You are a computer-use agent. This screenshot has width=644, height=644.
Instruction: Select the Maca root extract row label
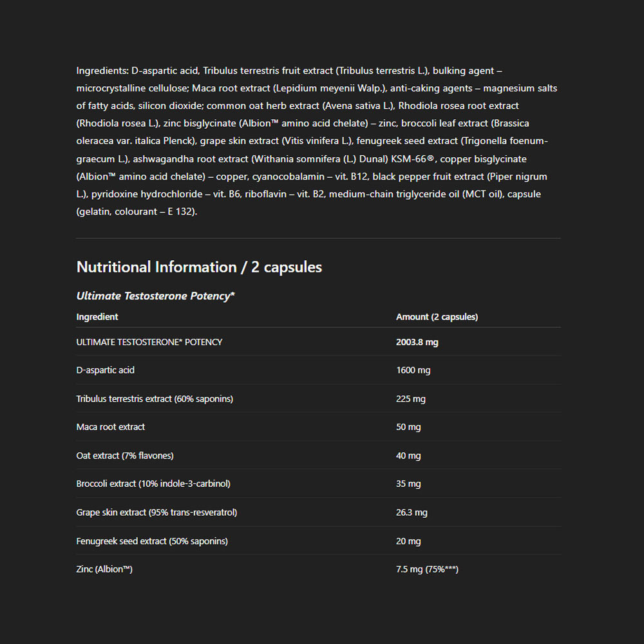pyautogui.click(x=111, y=427)
